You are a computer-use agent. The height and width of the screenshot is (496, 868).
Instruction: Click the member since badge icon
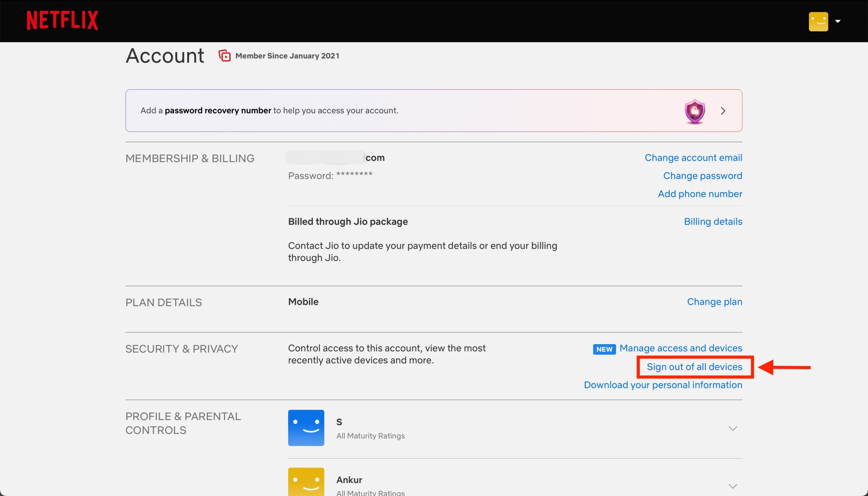tap(224, 56)
